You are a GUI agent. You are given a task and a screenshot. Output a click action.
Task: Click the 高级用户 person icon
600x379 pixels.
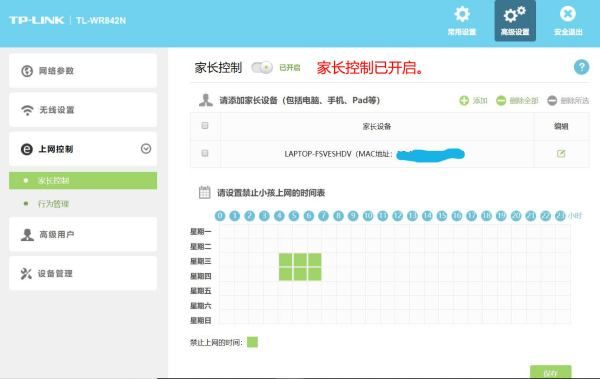coord(27,234)
